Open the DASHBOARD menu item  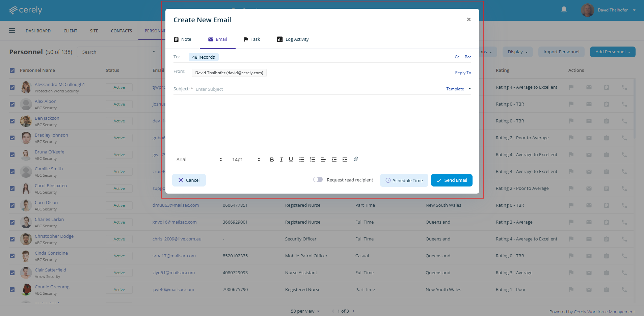tap(38, 31)
